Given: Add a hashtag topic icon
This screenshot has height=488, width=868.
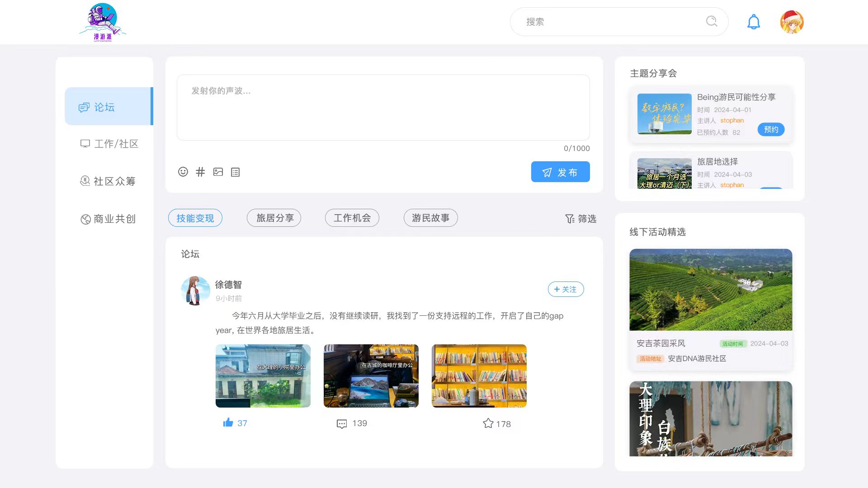Looking at the screenshot, I should point(200,172).
